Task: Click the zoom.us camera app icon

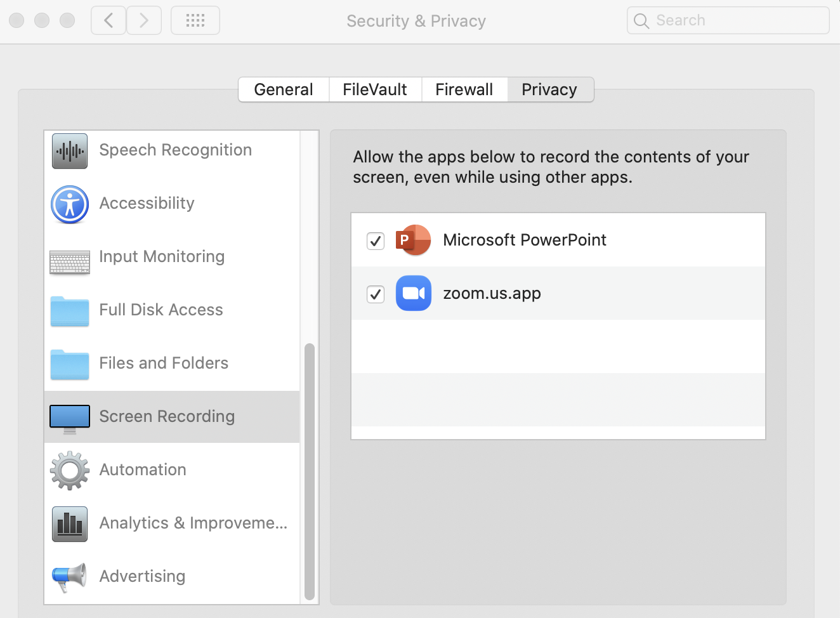Action: pyautogui.click(x=414, y=293)
